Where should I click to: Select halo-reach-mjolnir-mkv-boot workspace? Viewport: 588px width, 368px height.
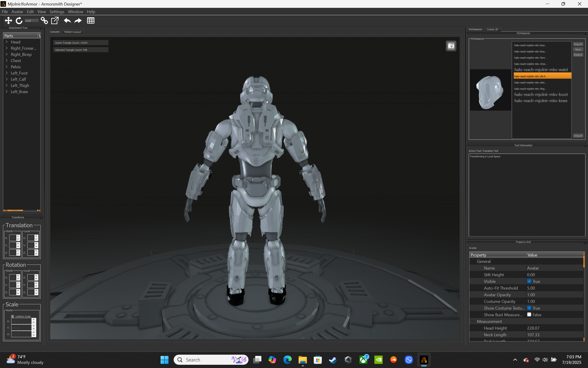coord(541,95)
